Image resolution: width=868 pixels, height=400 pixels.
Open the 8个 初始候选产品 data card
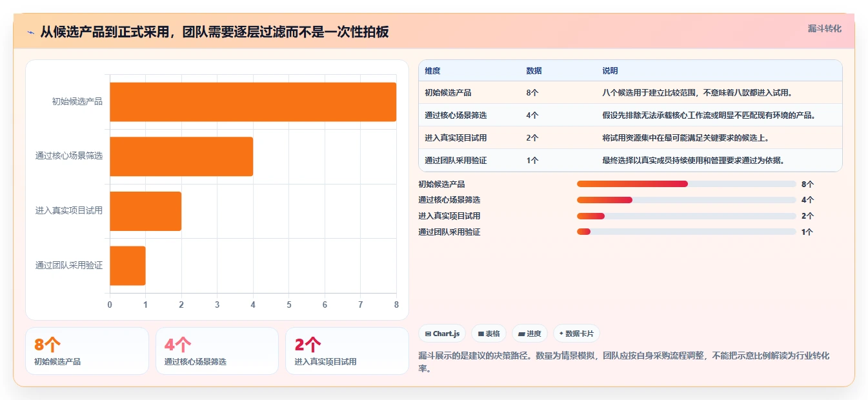tap(87, 351)
